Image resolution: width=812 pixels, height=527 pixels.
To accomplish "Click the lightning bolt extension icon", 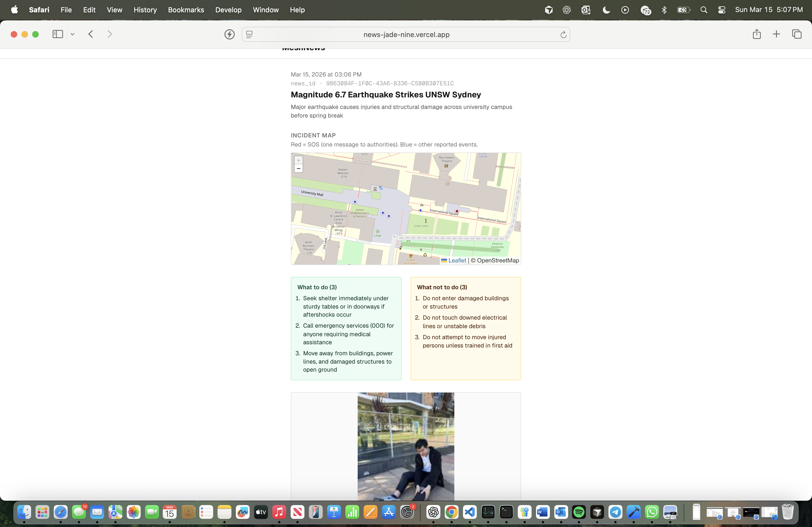I will tap(229, 34).
